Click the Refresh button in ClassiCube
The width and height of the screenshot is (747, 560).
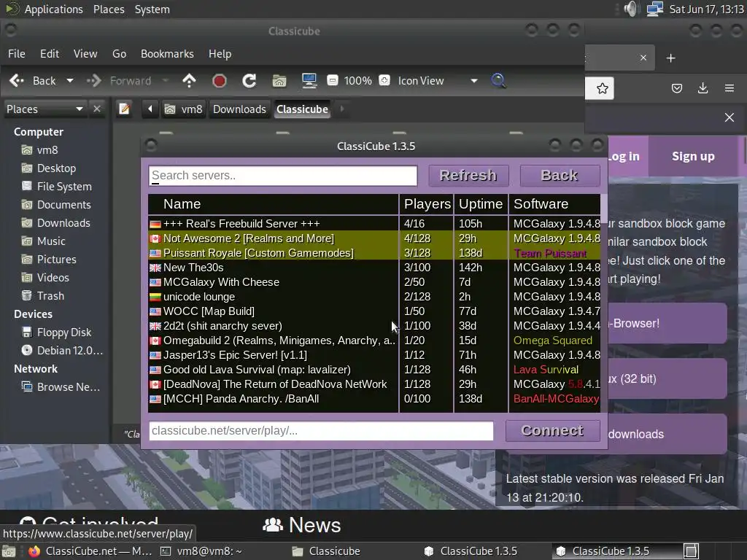[x=468, y=176]
